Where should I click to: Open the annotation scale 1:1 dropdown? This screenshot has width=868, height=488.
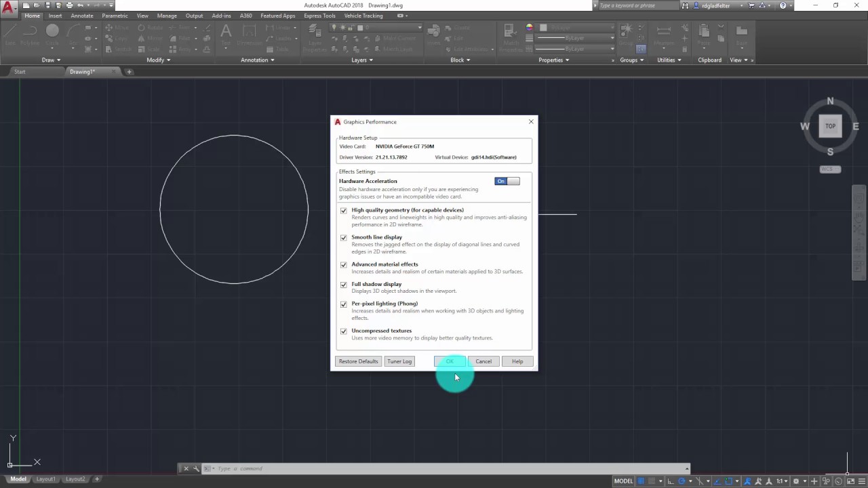point(781,481)
